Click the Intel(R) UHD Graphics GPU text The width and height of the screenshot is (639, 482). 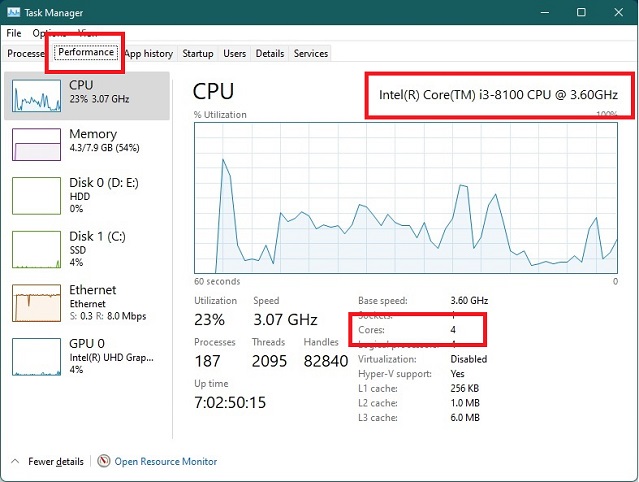pos(112,358)
